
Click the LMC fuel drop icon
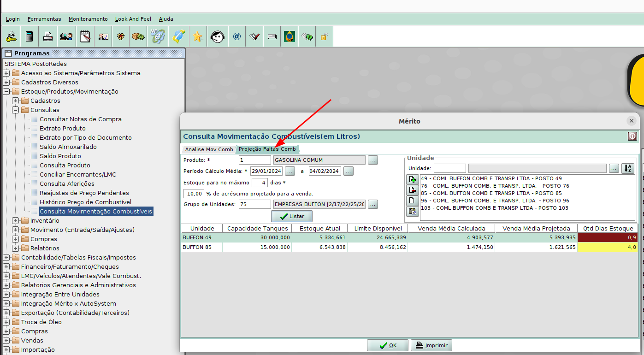click(x=290, y=36)
